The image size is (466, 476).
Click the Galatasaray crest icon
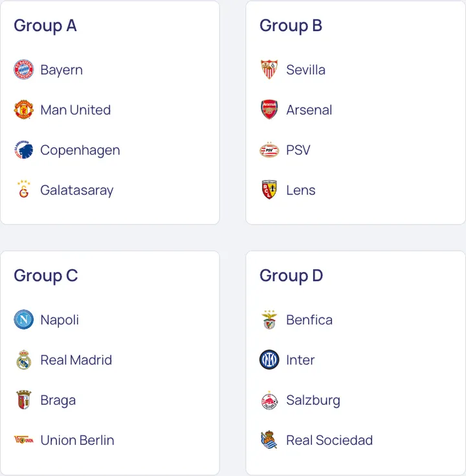click(24, 190)
